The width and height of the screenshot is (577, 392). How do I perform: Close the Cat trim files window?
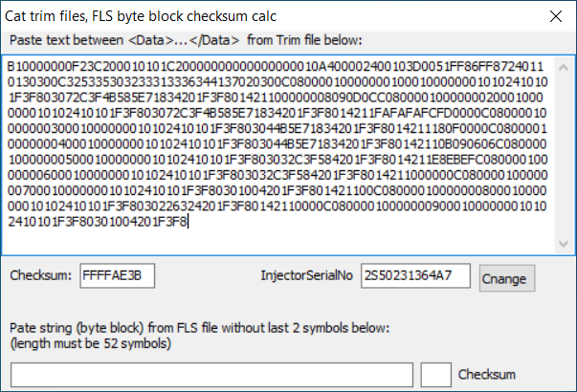pyautogui.click(x=553, y=15)
